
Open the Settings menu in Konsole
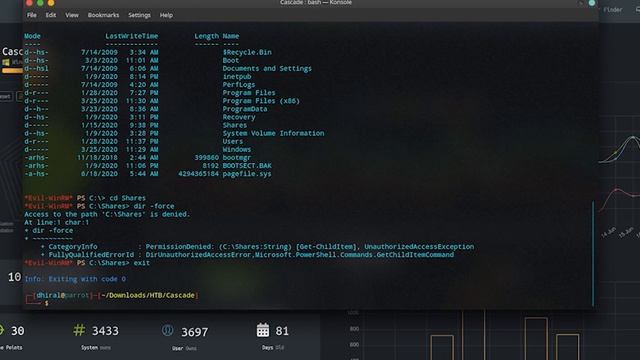[139, 15]
